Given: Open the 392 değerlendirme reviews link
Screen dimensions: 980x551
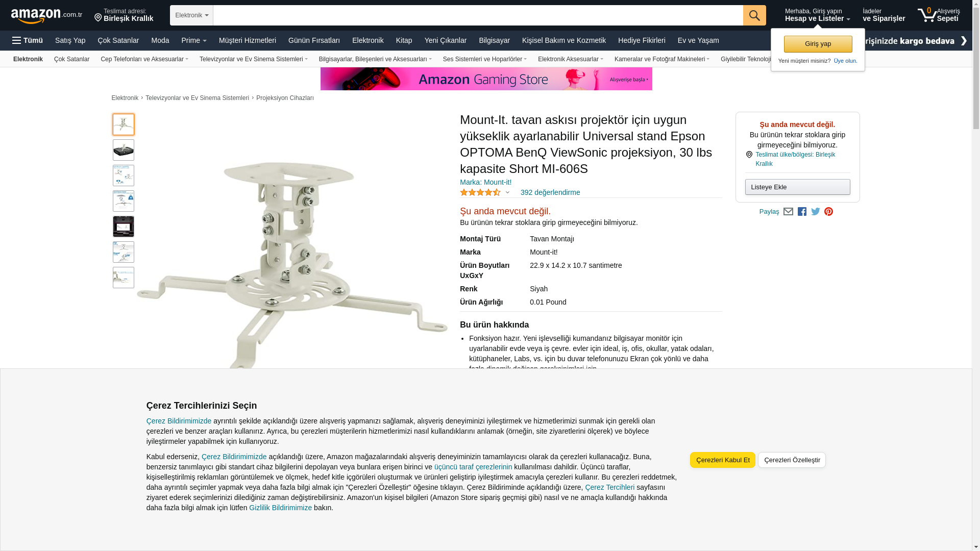Looking at the screenshot, I should point(550,192).
